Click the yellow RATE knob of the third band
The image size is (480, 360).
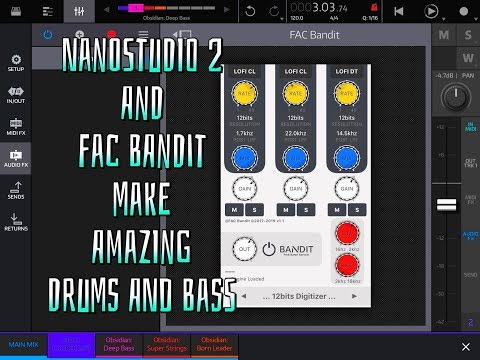coord(347,93)
